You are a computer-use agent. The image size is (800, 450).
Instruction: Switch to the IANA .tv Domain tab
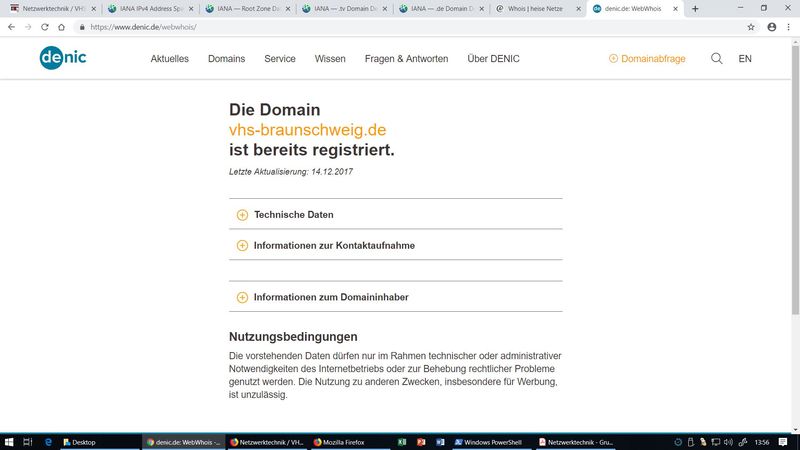tap(342, 9)
